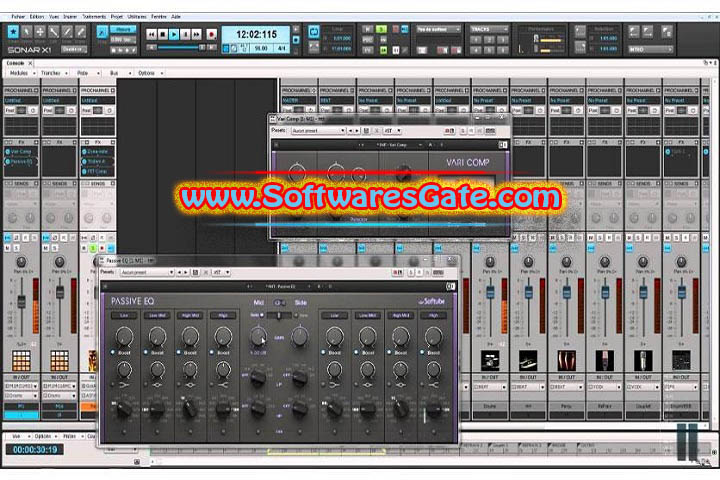Open the Options dropdown in Console
Screen dimensions: 720x480
tap(150, 73)
